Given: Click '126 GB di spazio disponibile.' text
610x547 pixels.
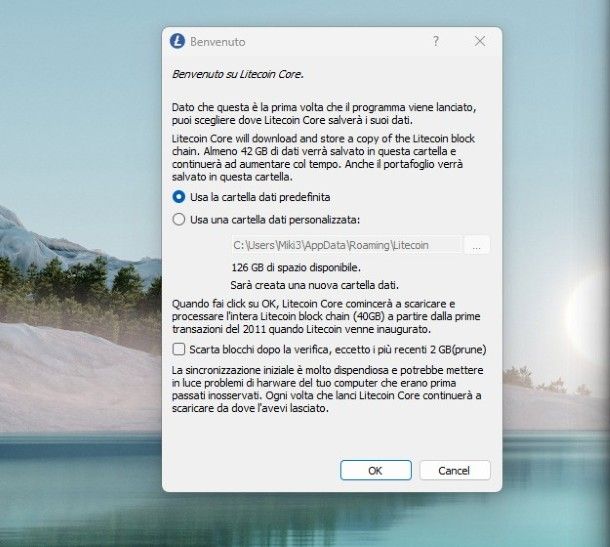Looking at the screenshot, I should pyautogui.click(x=296, y=267).
